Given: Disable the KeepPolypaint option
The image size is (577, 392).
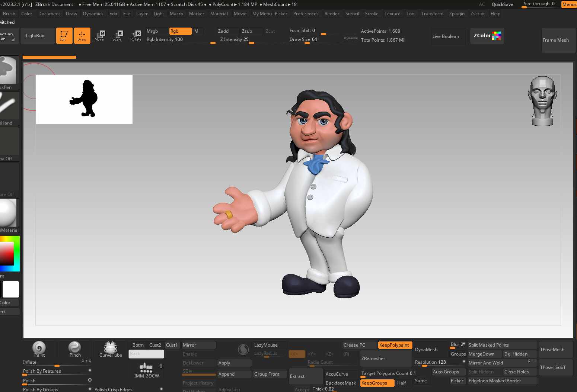Looking at the screenshot, I should 395,345.
